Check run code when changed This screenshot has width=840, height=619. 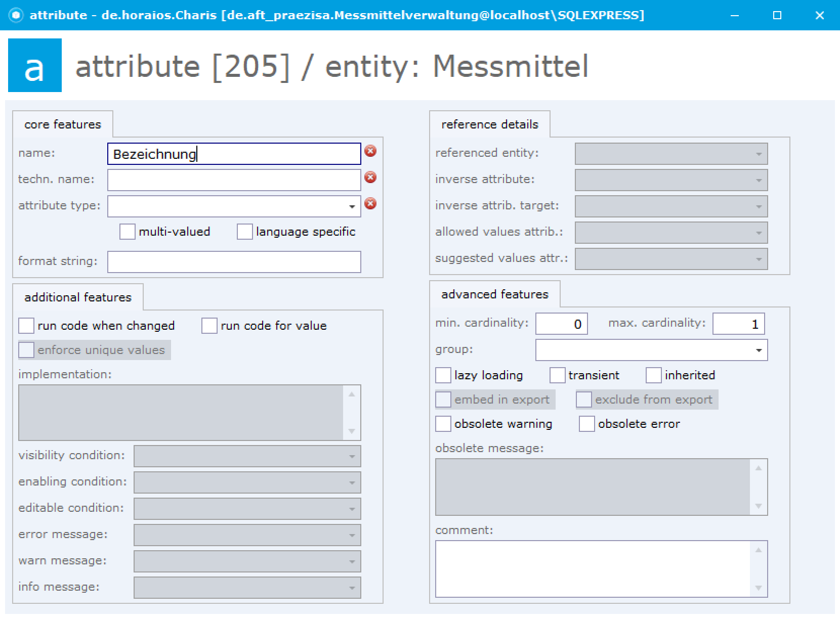pos(26,326)
